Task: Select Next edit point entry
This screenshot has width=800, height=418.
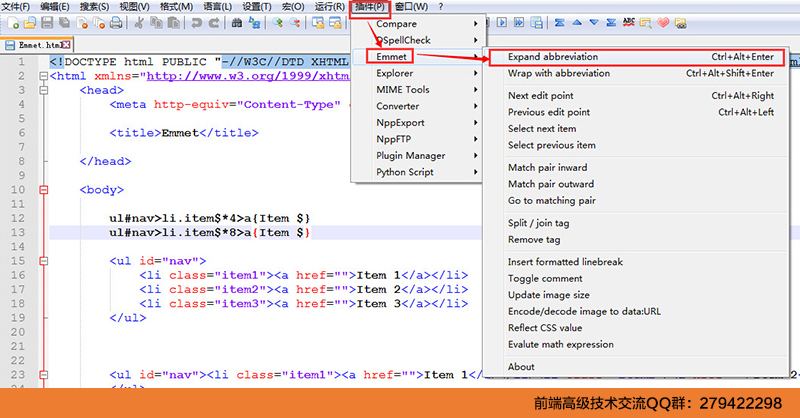Action: point(636,95)
